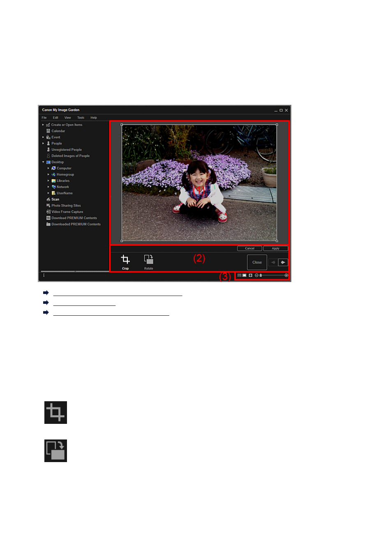Click the Photo Sharing Sites icon
The image size is (392, 555).
click(48, 206)
